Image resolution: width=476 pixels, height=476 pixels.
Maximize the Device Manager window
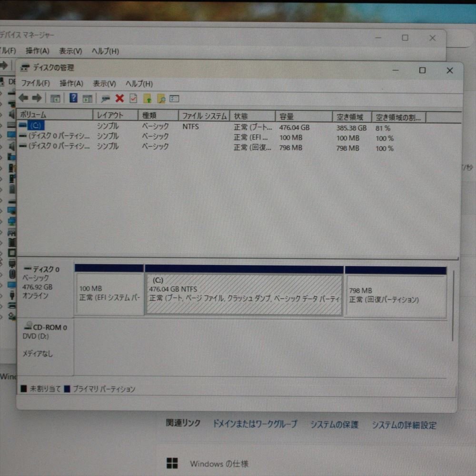[405, 38]
